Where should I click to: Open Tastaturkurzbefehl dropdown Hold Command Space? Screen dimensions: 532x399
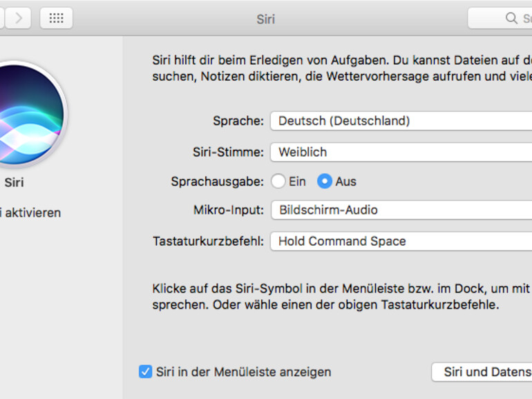(x=401, y=242)
